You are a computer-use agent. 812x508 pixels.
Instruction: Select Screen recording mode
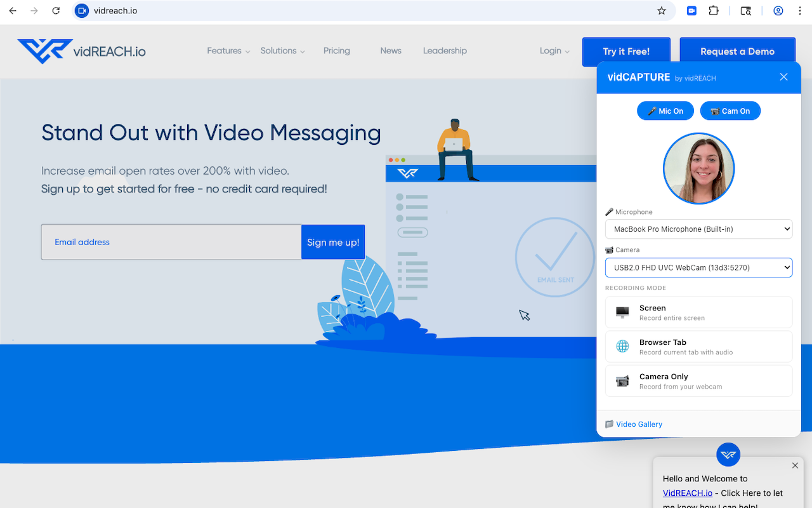[x=698, y=312]
